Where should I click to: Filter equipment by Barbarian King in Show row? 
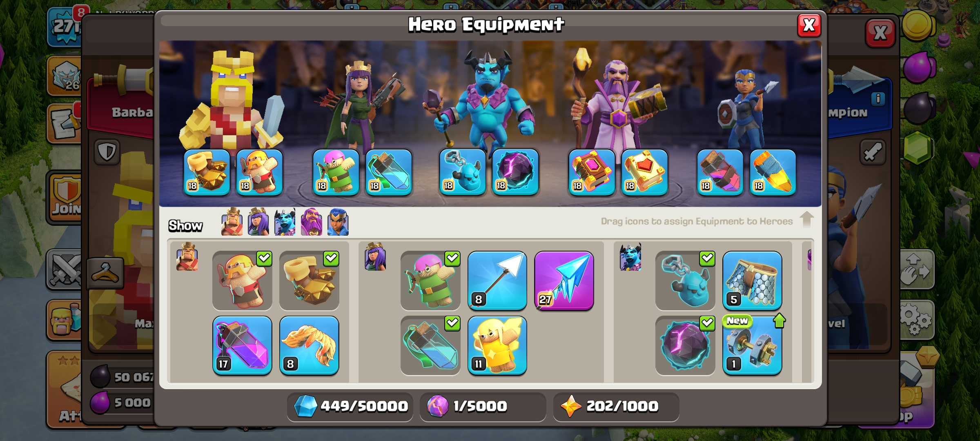click(232, 222)
